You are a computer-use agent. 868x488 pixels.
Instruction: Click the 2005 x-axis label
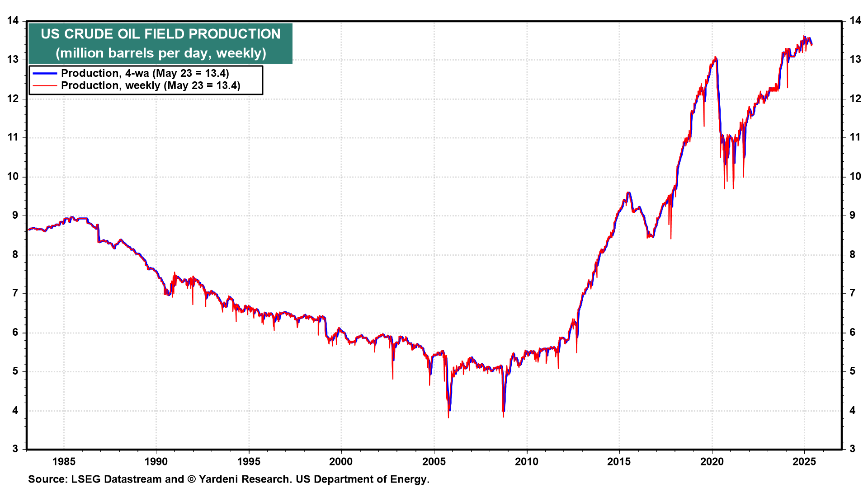434,461
